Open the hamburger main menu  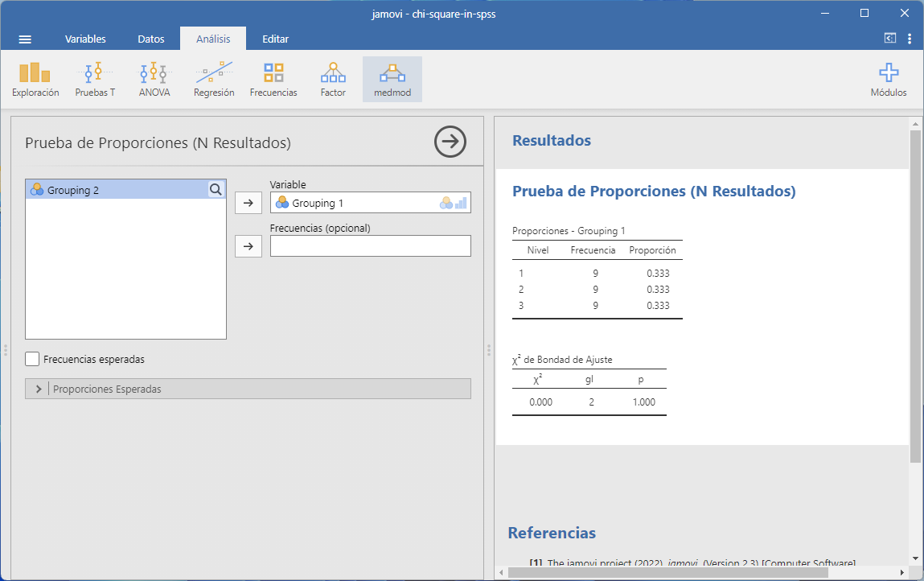pos(25,39)
